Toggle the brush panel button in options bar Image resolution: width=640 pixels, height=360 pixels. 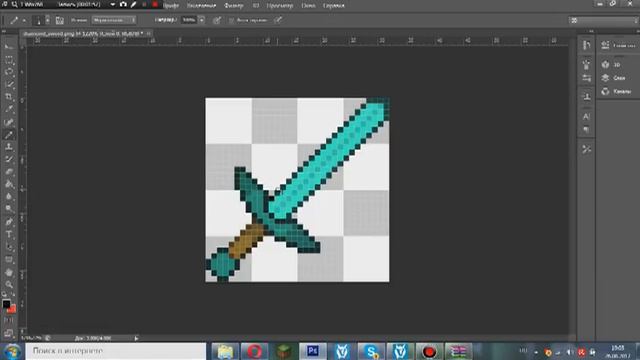[60, 20]
